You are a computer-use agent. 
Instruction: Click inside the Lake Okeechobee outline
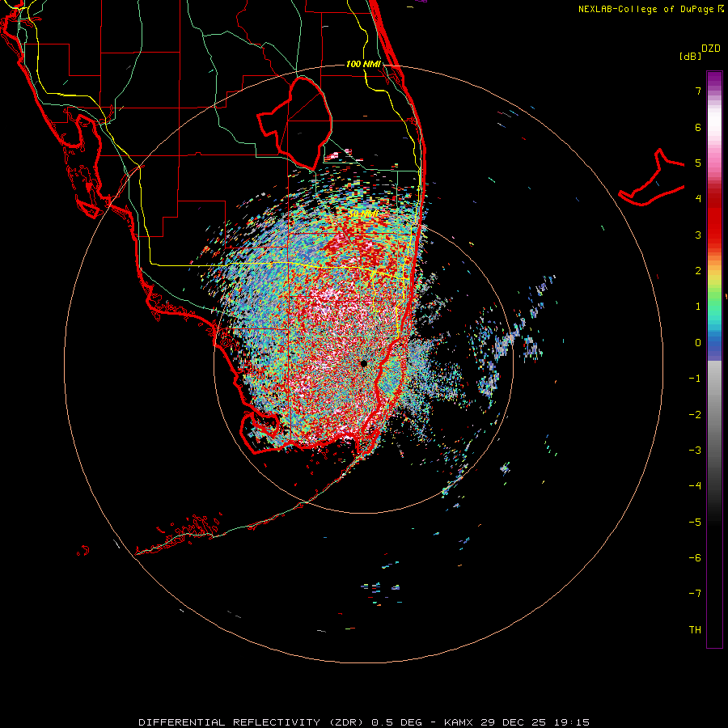click(302, 121)
